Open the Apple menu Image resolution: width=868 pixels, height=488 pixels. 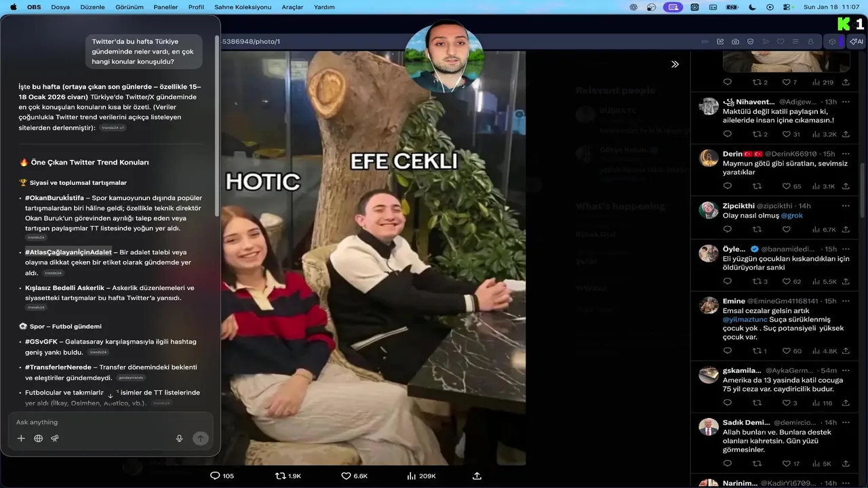click(13, 7)
